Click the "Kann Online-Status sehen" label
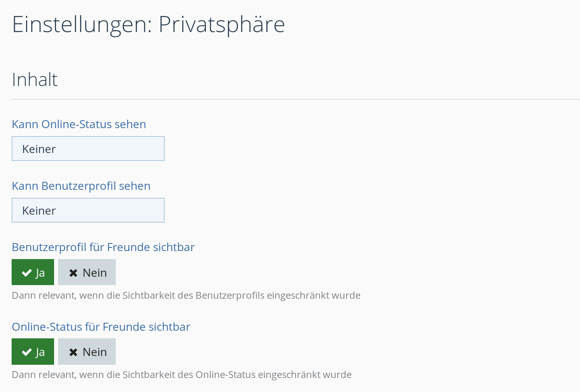This screenshot has width=580, height=392. click(x=79, y=124)
